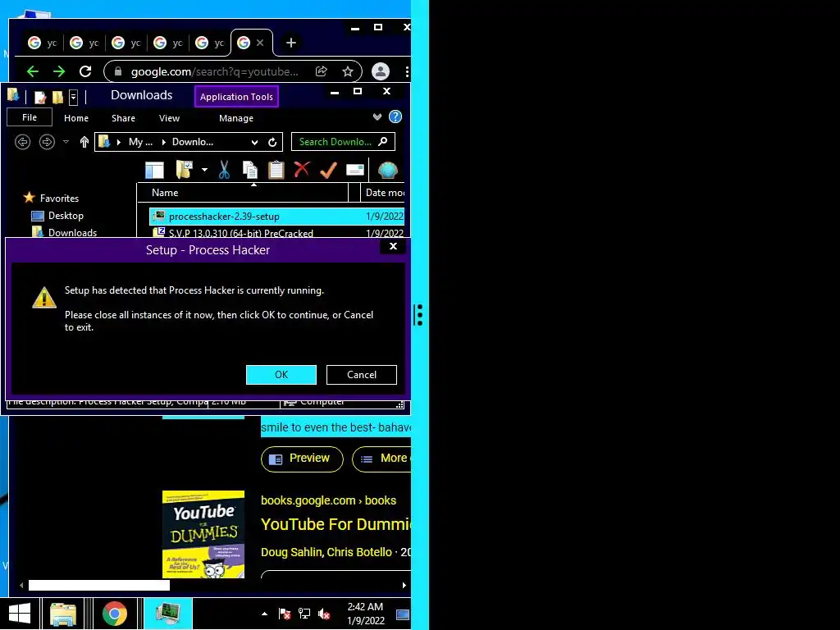
Task: Open the Customize Quick Access Toolbar dropdown
Action: coord(73,97)
